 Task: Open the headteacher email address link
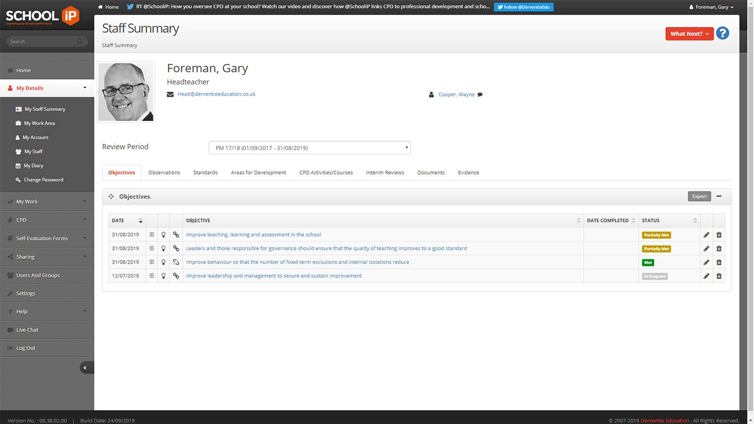[216, 94]
